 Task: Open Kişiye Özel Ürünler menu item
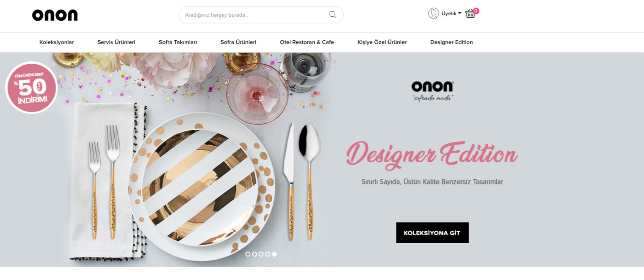click(x=382, y=42)
